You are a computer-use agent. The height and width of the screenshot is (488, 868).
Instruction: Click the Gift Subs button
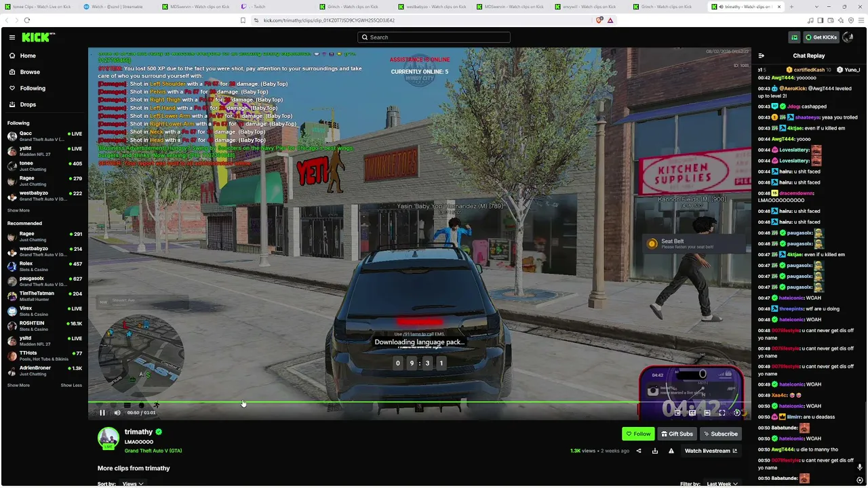(677, 434)
